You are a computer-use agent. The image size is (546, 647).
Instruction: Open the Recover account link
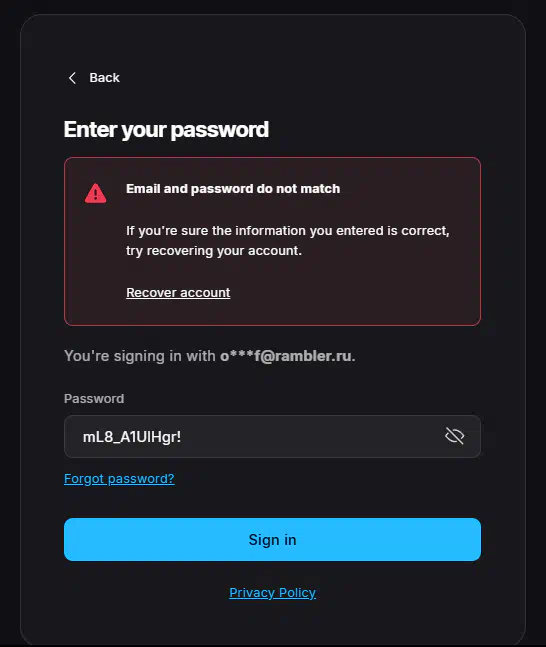178,293
